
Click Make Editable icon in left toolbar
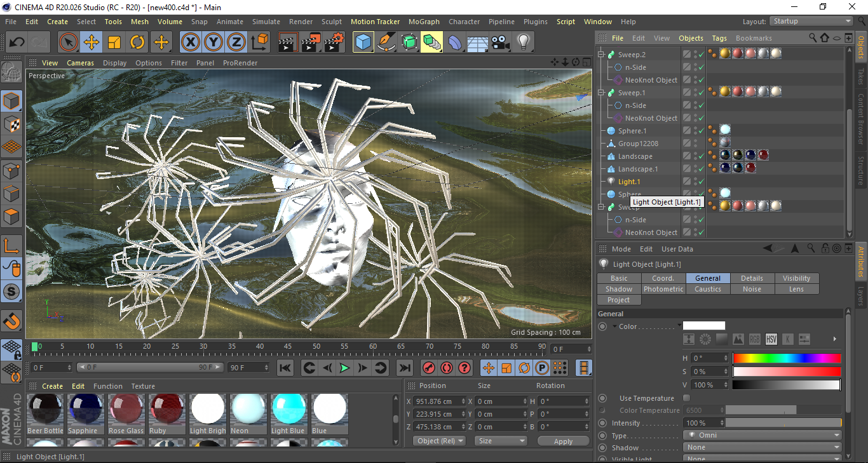pyautogui.click(x=12, y=72)
